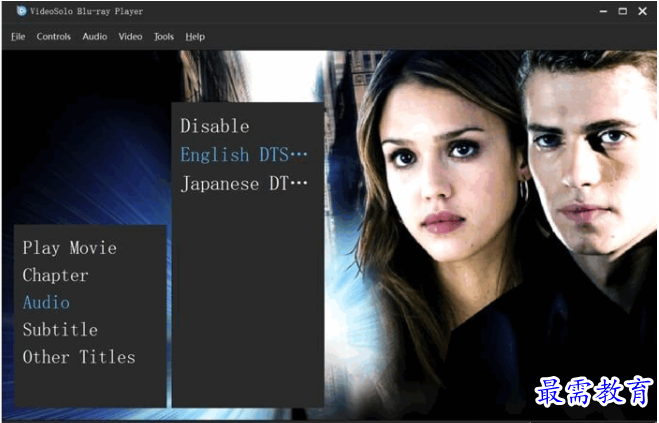
Task: Click the VideoSolo app logo icon
Action: 21,11
